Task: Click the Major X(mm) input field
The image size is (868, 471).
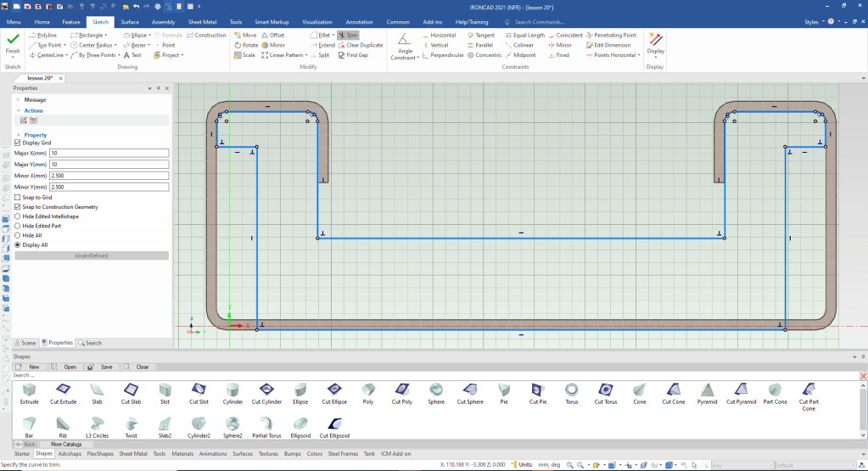Action: tap(109, 153)
